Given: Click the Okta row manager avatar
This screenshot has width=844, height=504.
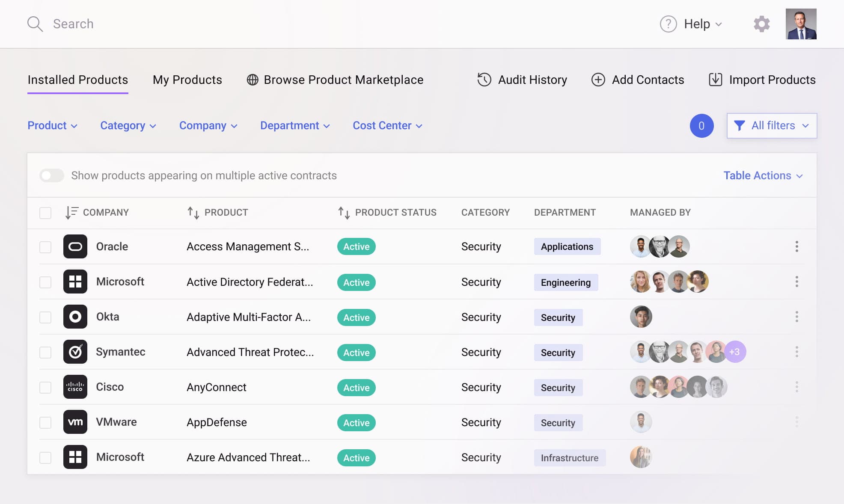Looking at the screenshot, I should 641,317.
